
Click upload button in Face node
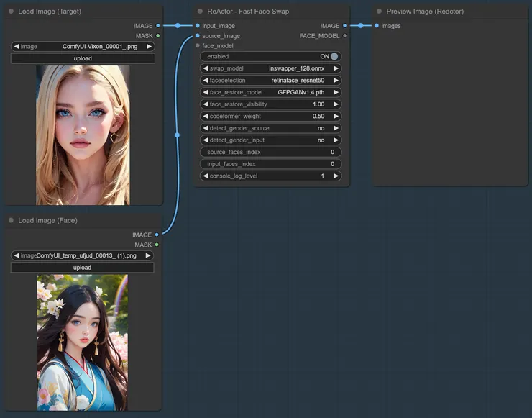pos(83,268)
